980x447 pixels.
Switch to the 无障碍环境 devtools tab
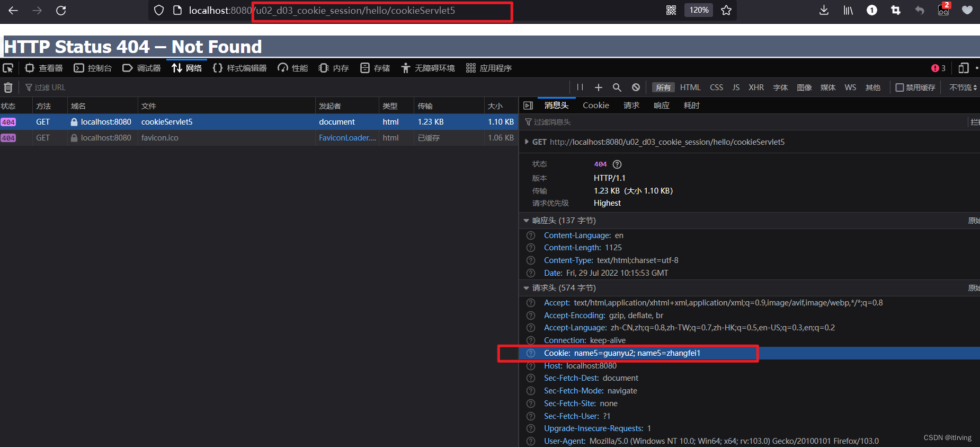pos(428,68)
